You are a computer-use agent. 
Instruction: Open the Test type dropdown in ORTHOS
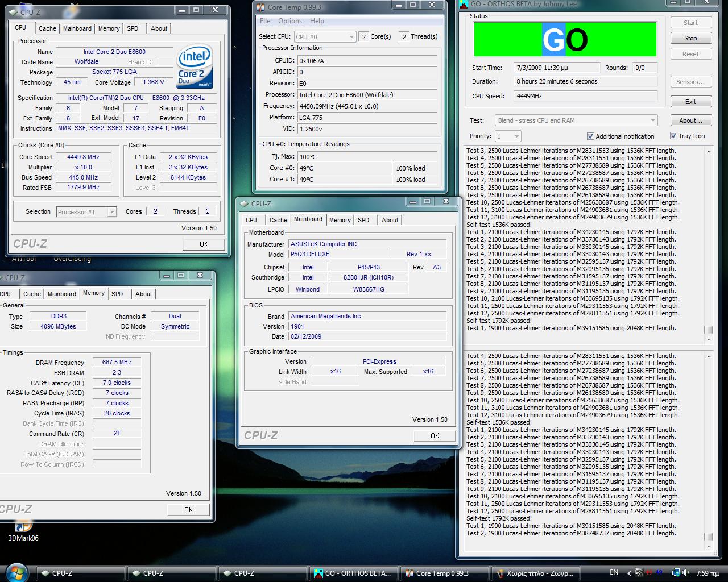pyautogui.click(x=576, y=120)
